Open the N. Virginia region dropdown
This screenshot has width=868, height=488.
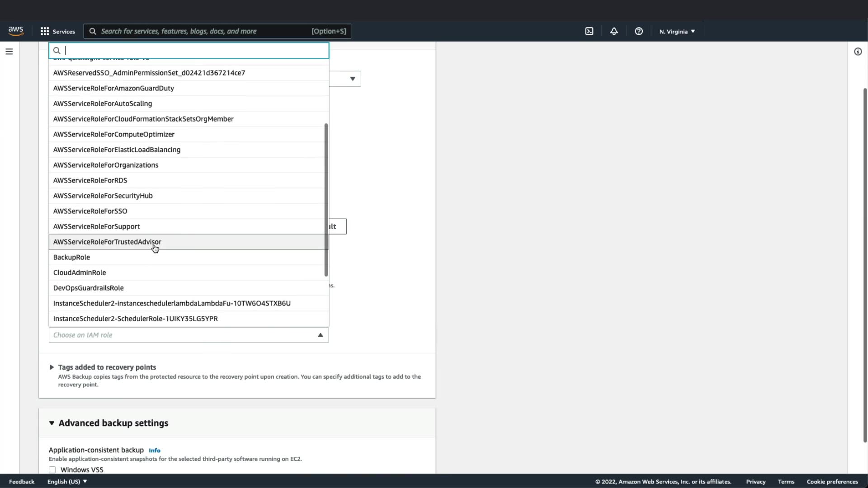coord(677,31)
